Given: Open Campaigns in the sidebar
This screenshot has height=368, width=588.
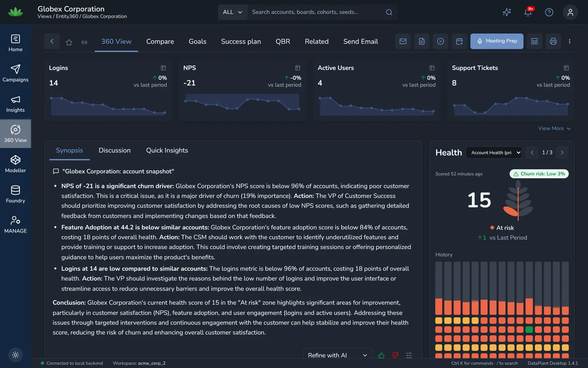Looking at the screenshot, I should coord(16,74).
